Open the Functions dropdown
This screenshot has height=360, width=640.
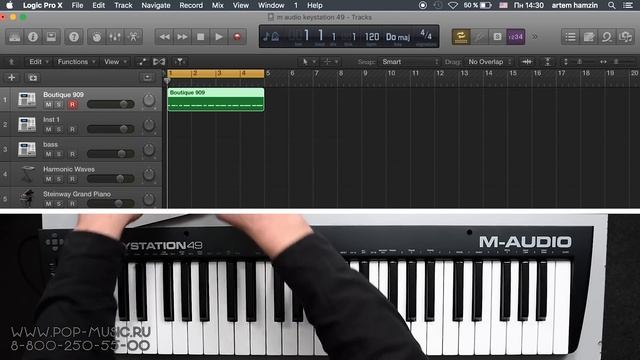coord(76,62)
